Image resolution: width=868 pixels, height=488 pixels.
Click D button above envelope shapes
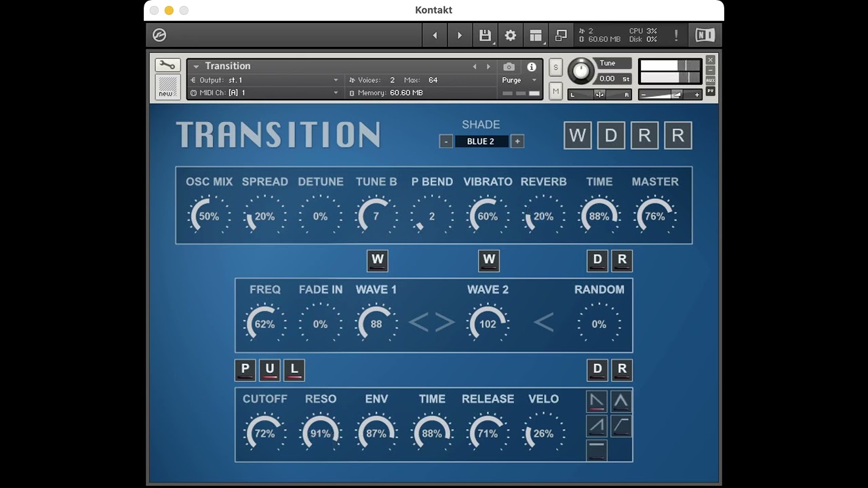(597, 370)
